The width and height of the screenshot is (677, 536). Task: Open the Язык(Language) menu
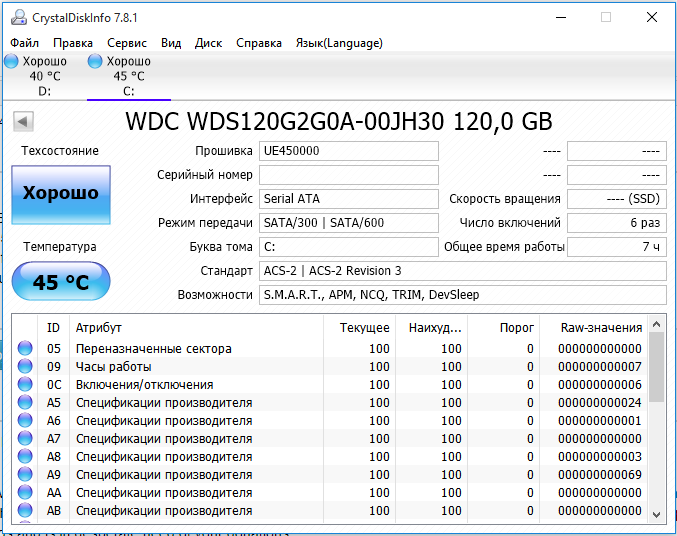339,43
